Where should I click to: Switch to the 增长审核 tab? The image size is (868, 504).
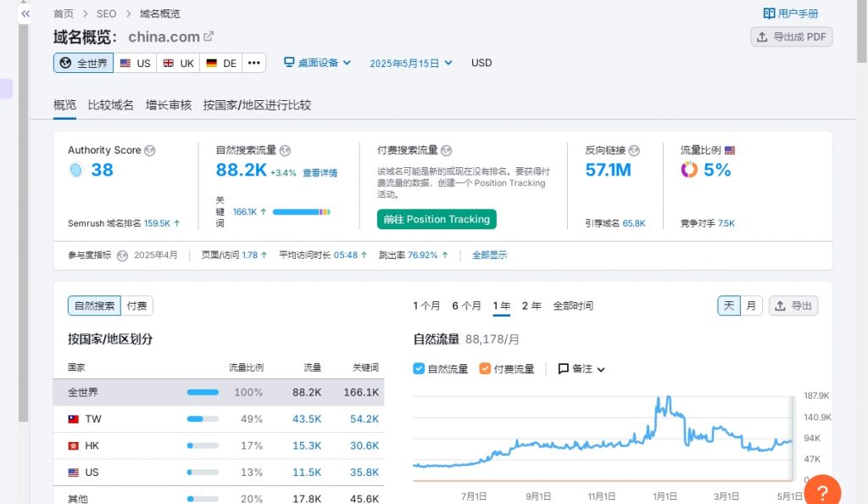[169, 104]
